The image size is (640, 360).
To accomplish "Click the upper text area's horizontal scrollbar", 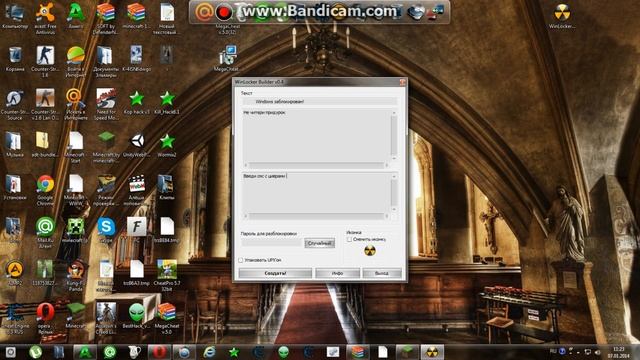I will click(316, 165).
